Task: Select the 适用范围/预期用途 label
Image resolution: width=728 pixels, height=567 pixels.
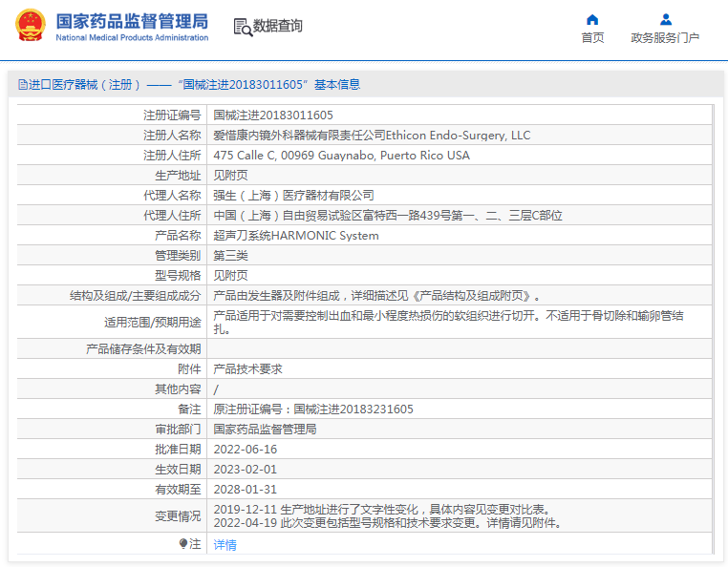Action: (x=152, y=322)
